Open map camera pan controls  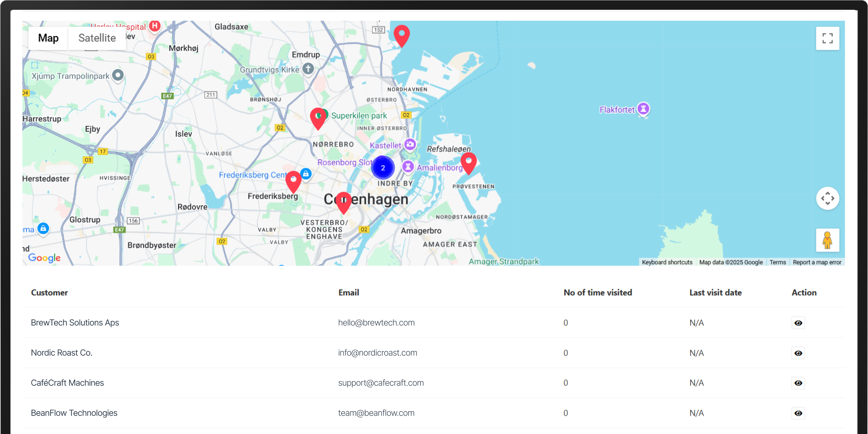tap(827, 198)
